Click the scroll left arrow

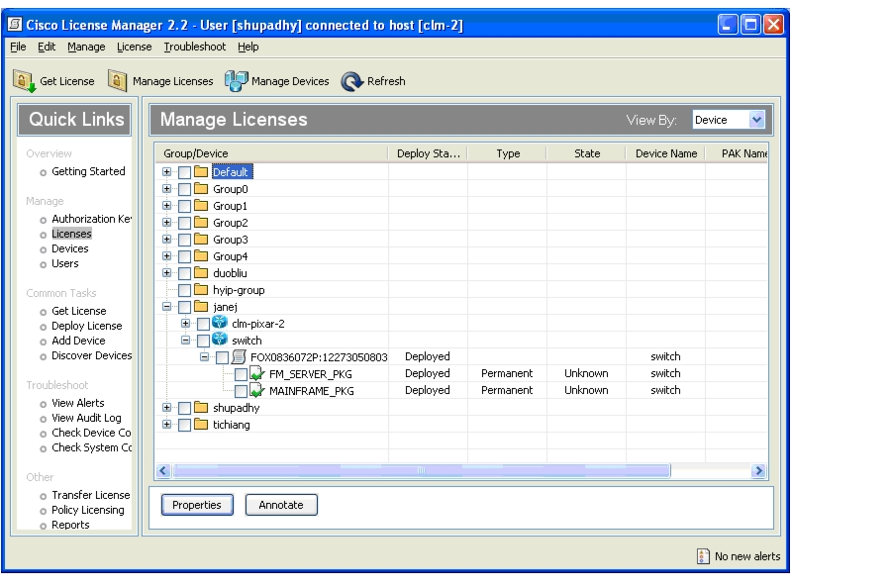(163, 470)
